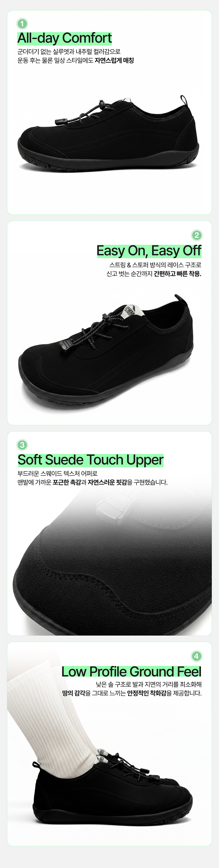Click the Low Profile Ground Feel heading

pyautogui.click(x=131, y=672)
